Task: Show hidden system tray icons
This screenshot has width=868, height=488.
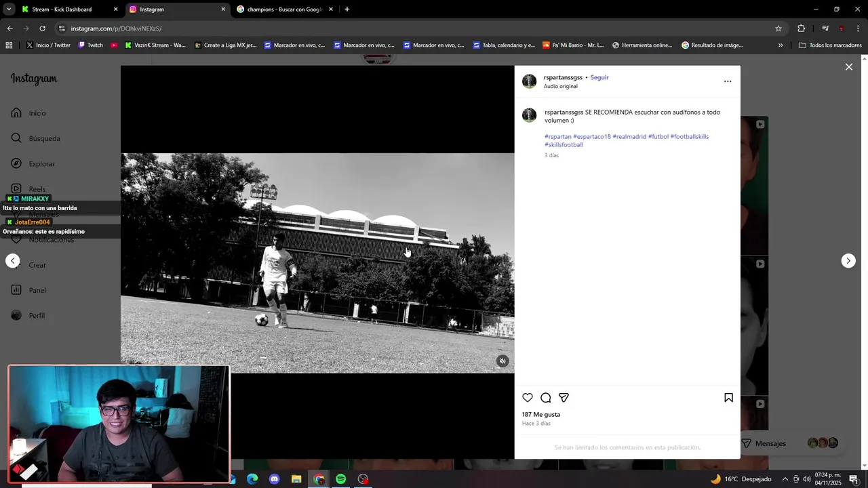Action: [785, 479]
